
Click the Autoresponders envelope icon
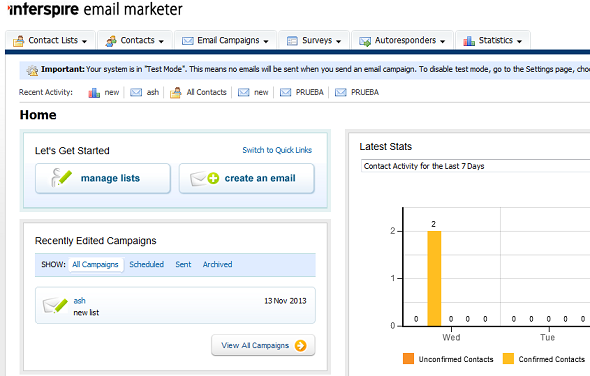coord(365,41)
